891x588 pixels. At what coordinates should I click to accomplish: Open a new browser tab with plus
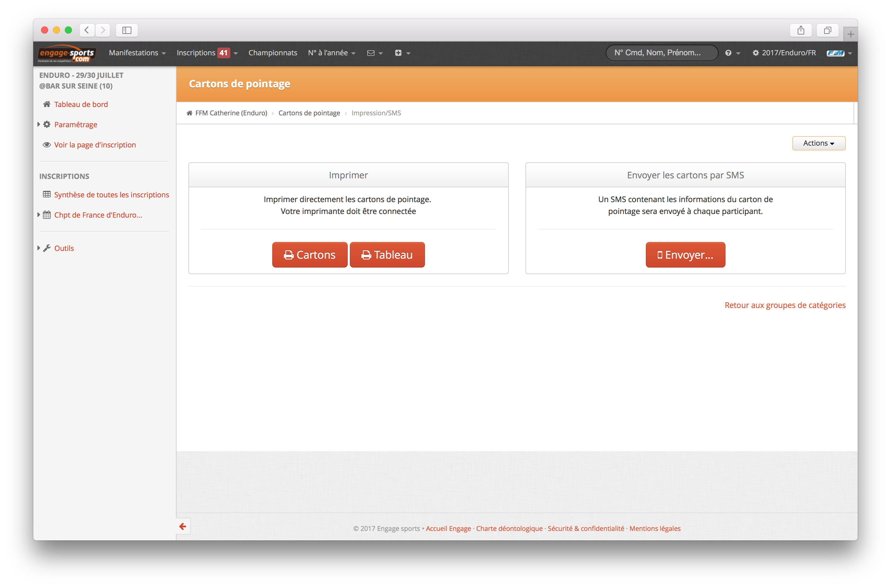[x=850, y=34]
